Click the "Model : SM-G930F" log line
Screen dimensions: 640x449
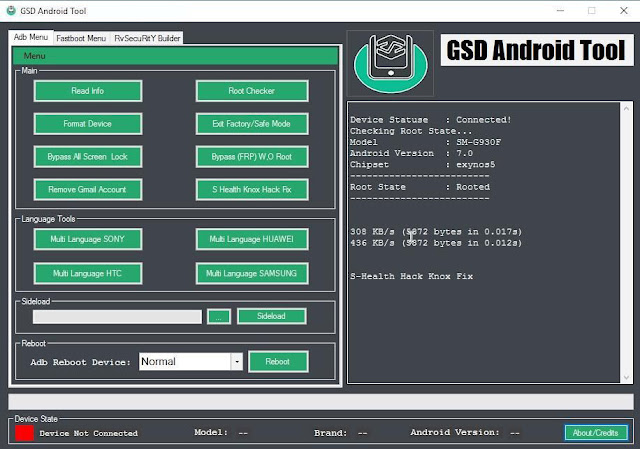[x=425, y=142]
